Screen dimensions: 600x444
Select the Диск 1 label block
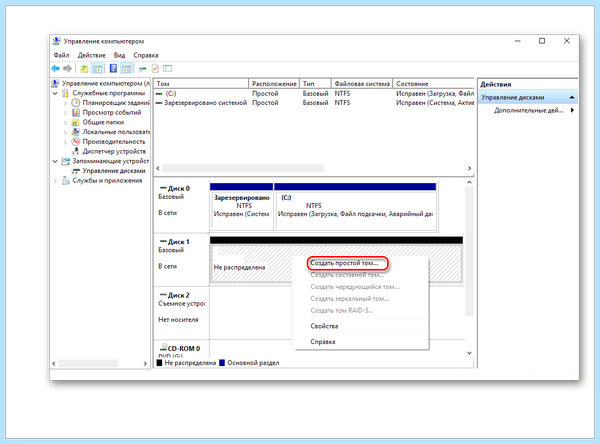(181, 258)
